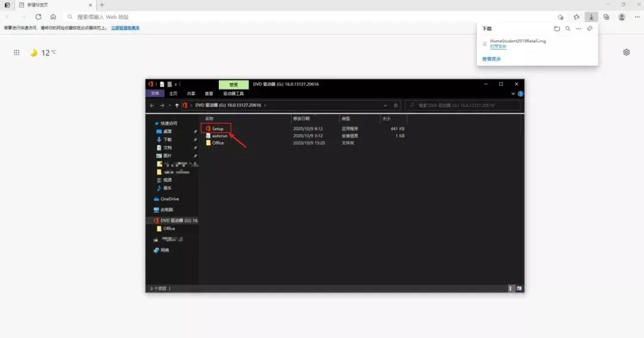The height and width of the screenshot is (338, 644).
Task: Click the profile avatar icon
Action: coord(622,17)
